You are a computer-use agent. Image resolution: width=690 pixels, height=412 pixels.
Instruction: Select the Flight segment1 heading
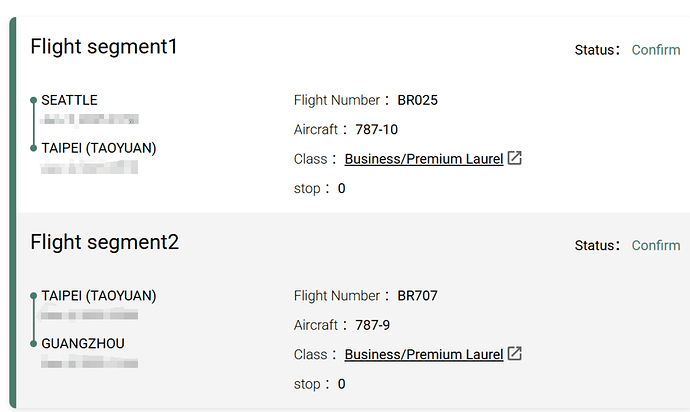point(103,46)
